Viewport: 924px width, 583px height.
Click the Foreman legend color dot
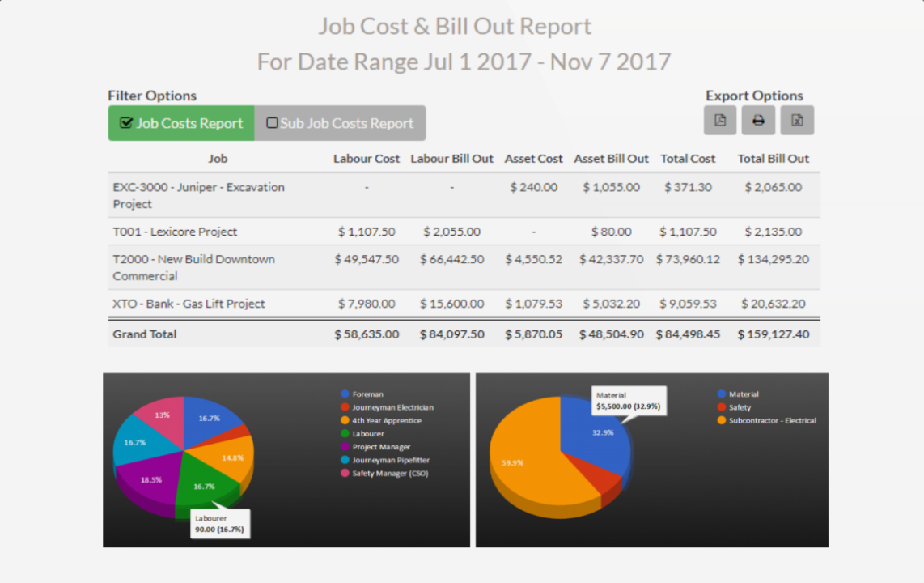[345, 394]
